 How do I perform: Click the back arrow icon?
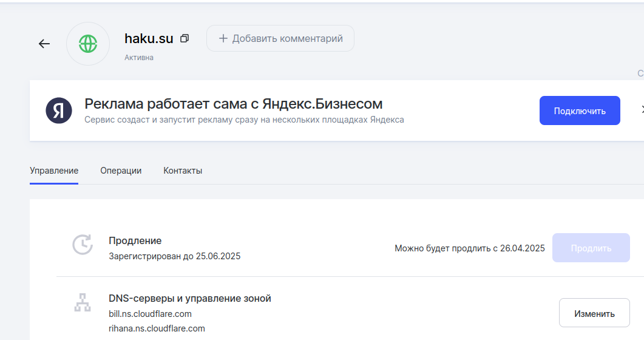[x=44, y=44]
